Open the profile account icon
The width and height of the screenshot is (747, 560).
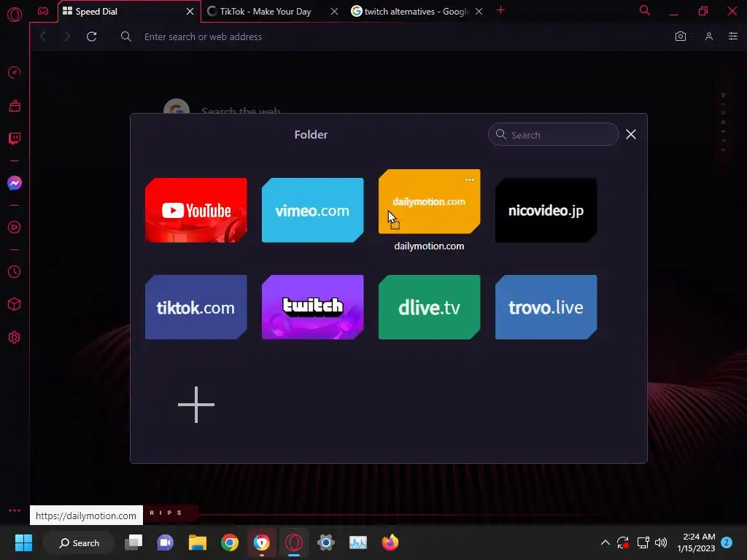click(709, 36)
